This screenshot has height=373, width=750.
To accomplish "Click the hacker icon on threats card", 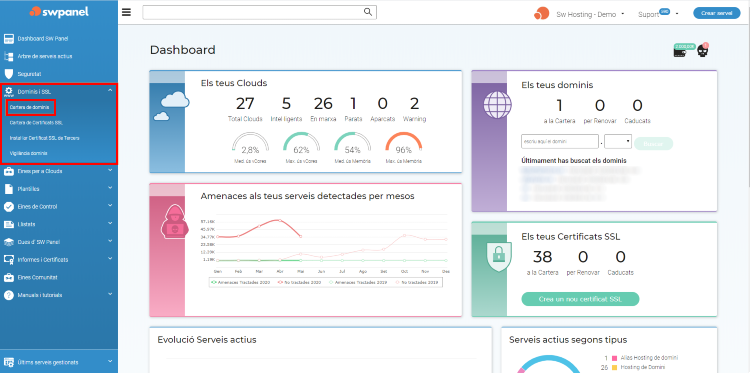I will pos(175,221).
